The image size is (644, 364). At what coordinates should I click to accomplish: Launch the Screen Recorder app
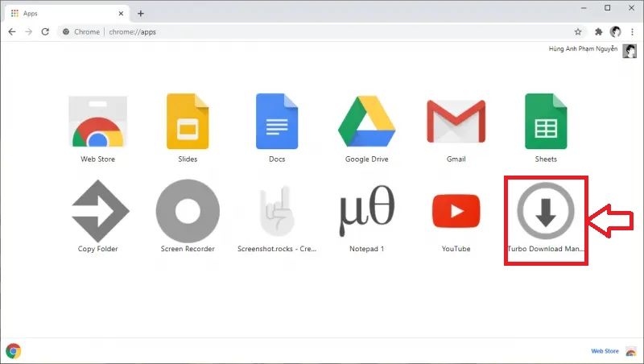(x=188, y=211)
